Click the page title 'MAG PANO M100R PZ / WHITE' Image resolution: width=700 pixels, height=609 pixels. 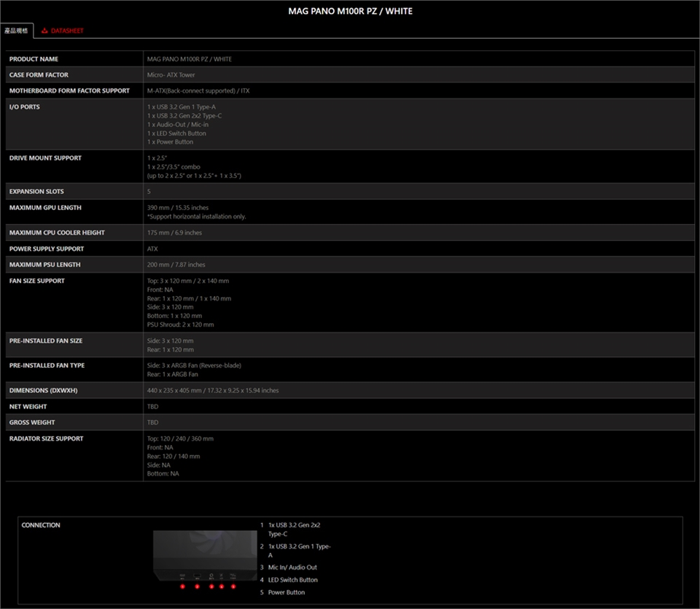point(350,11)
